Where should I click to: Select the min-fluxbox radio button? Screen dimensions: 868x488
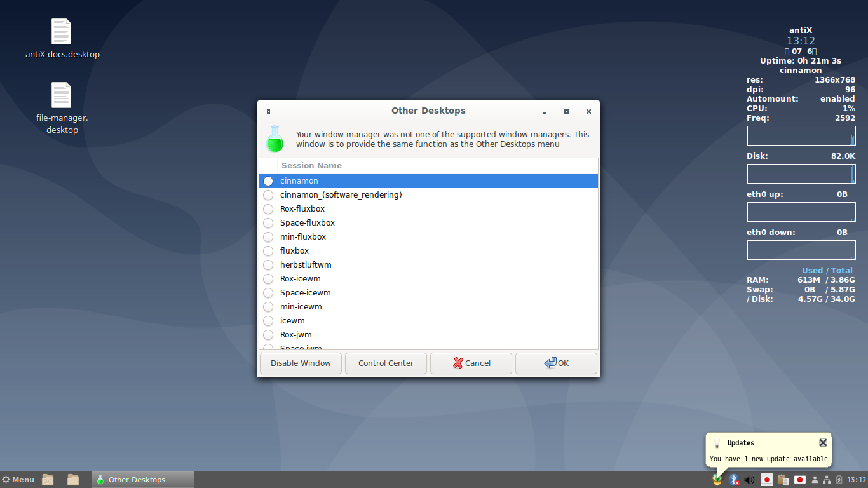click(268, 237)
